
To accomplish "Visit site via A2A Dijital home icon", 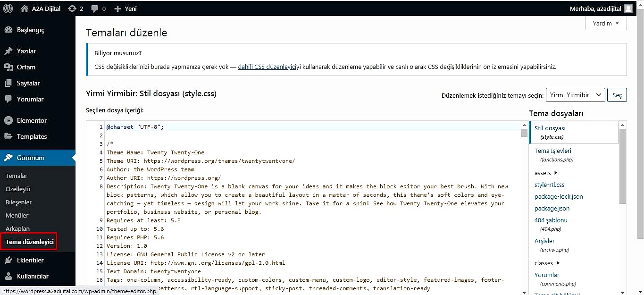I will click(x=25, y=8).
